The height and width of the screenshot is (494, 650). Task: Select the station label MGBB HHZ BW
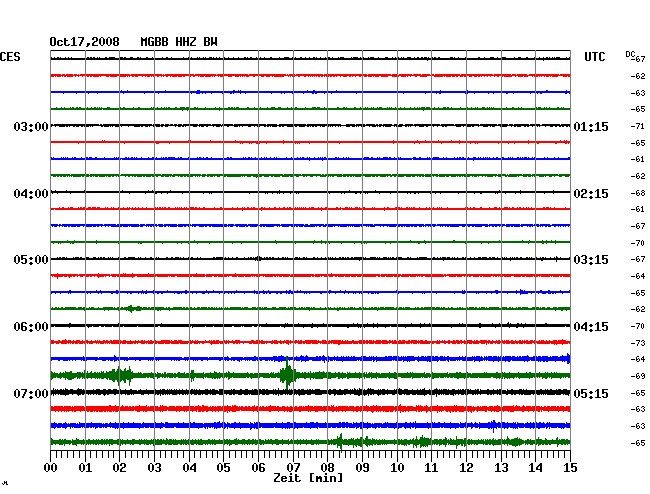tap(179, 42)
